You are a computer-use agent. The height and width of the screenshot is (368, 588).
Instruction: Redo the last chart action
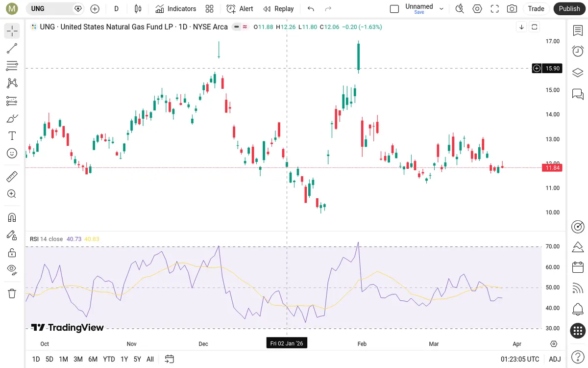point(328,9)
